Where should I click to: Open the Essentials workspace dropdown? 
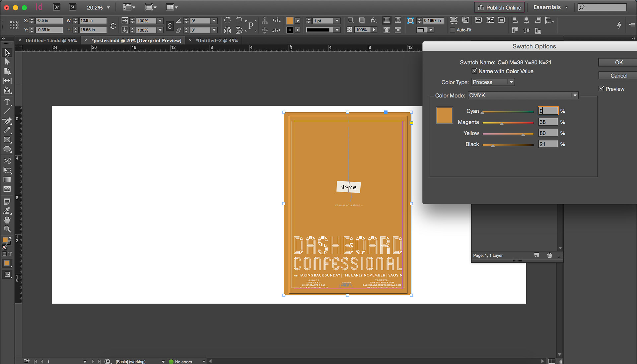coord(550,7)
